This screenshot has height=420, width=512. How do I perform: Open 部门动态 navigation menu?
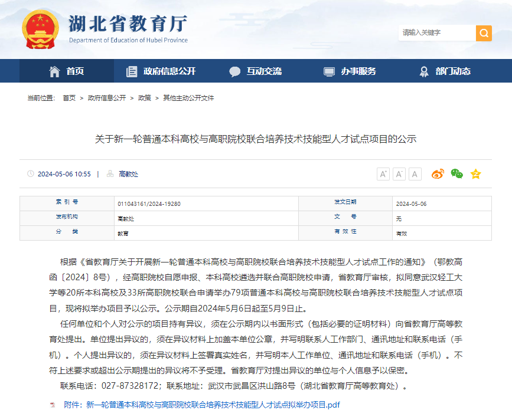445,71
